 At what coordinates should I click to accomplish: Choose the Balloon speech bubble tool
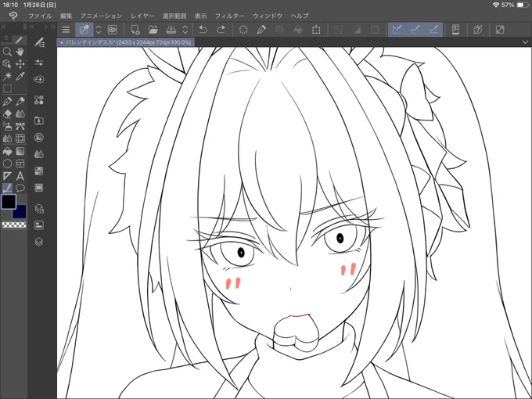click(20, 188)
